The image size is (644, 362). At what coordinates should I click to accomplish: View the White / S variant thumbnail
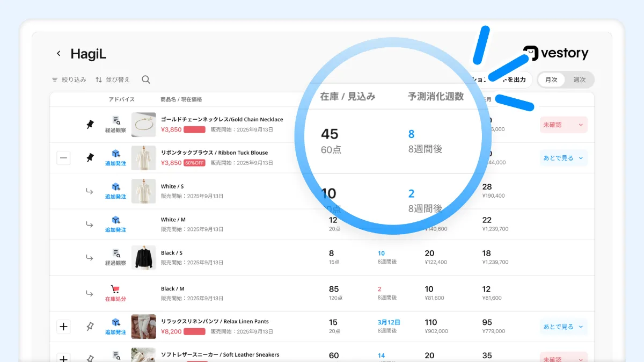tap(143, 191)
